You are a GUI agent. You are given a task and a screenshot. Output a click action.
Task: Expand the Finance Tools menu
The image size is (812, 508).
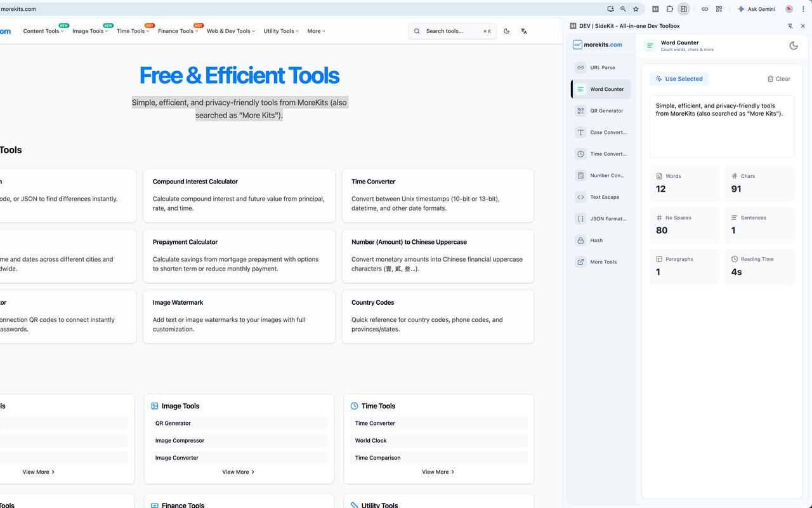point(178,31)
